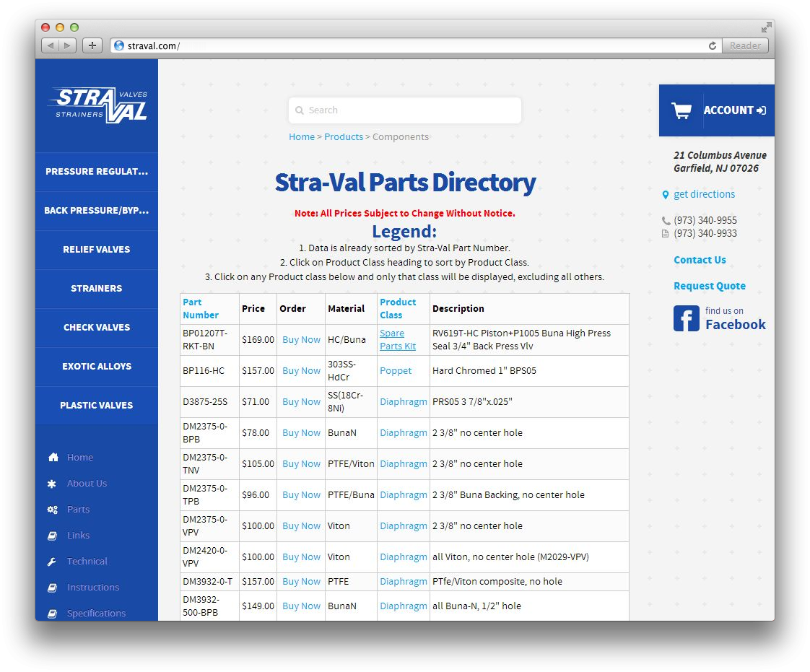Click the Technical wrench icon in sidebar
This screenshot has width=810, height=672.
point(53,562)
